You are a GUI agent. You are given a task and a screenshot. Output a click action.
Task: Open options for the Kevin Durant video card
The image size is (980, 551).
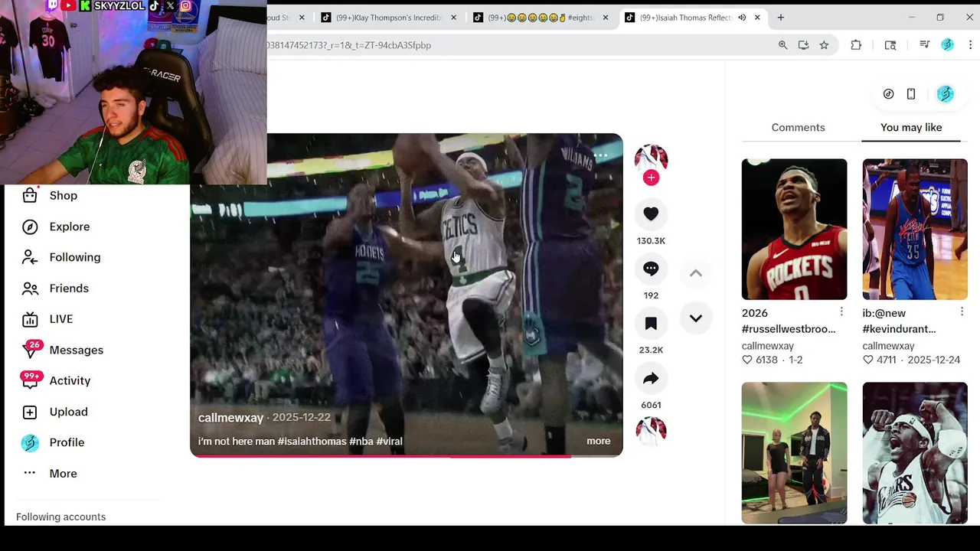(962, 312)
